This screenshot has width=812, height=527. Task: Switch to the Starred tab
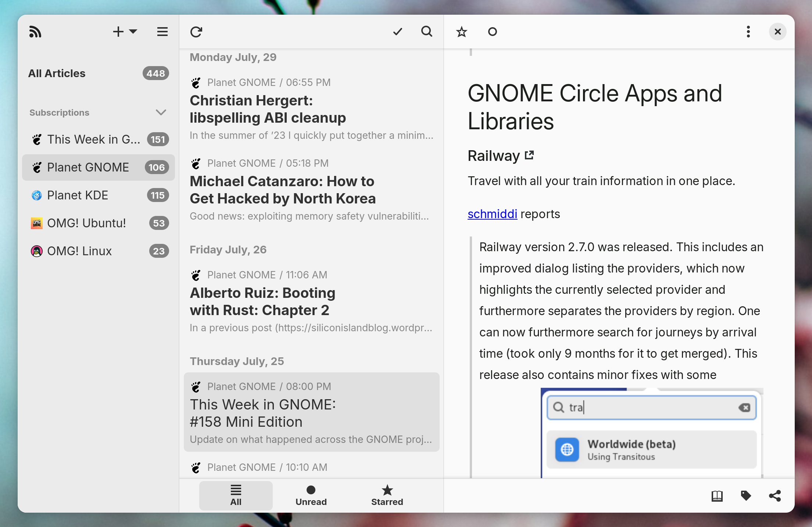(387, 496)
